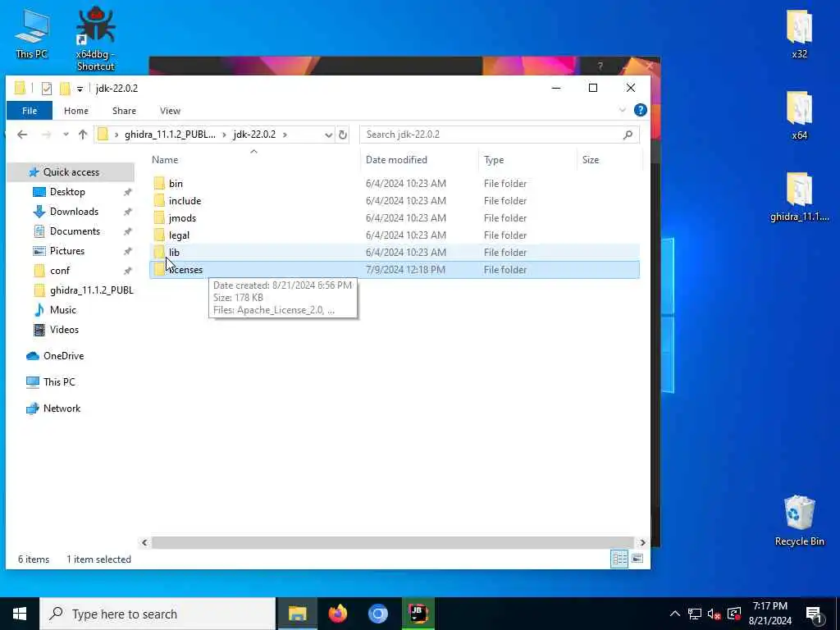Expand jdk-22.0.2 breadcrumb arrow
The width and height of the screenshot is (840, 630).
[x=285, y=135]
